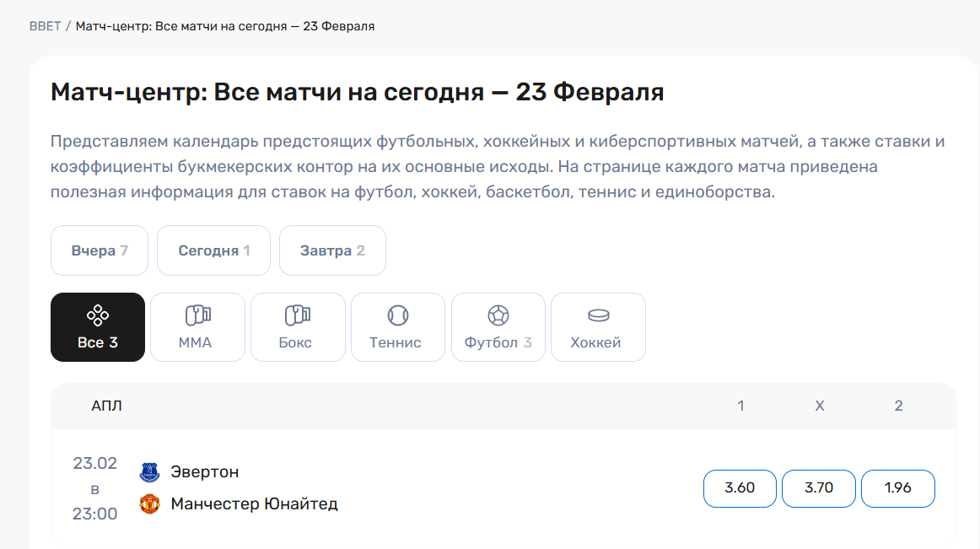
Task: Expand the X draw odds column header
Action: click(819, 406)
